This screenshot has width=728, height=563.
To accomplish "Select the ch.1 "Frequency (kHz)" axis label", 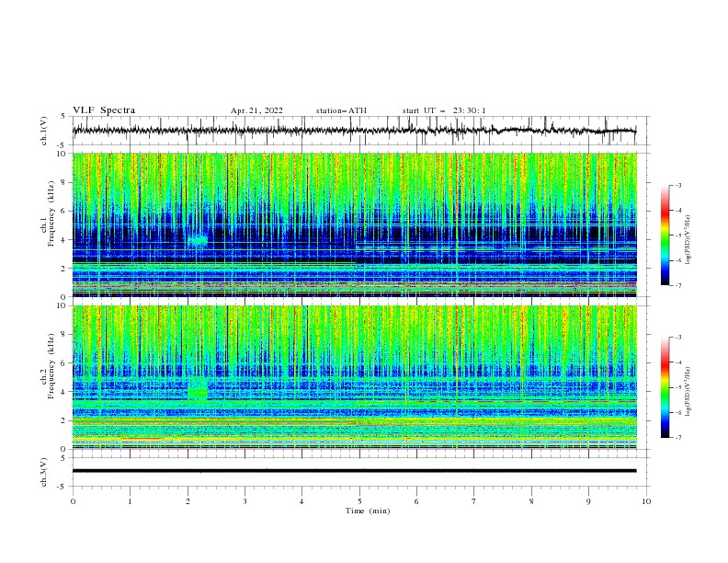I will (x=51, y=214).
